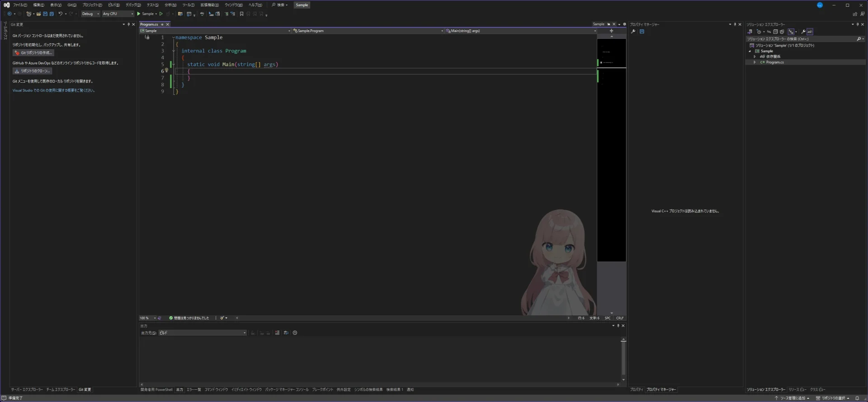This screenshot has height=402, width=868.
Task: Click Sync with Active Document arrows icon
Action: point(769,32)
